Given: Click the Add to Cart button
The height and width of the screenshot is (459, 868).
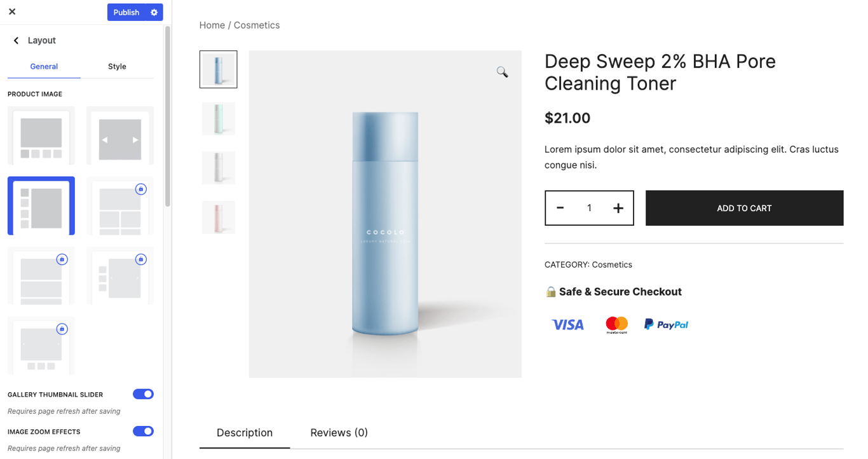Looking at the screenshot, I should [744, 208].
